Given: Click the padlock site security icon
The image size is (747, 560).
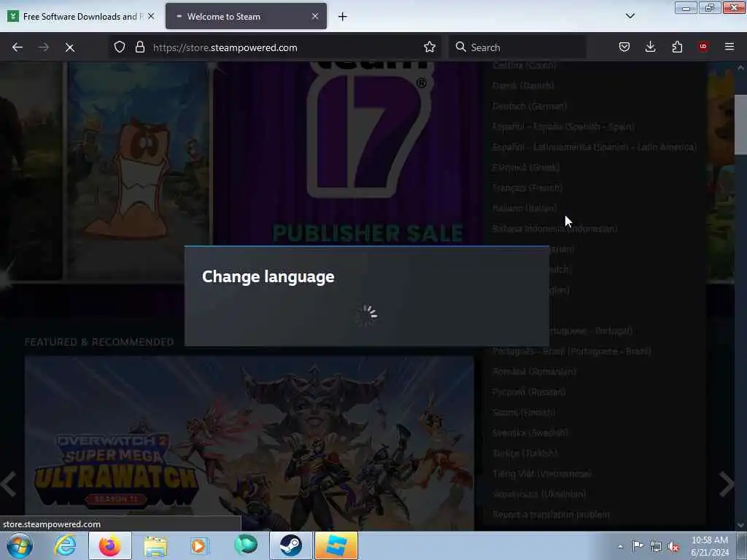Looking at the screenshot, I should pyautogui.click(x=139, y=47).
